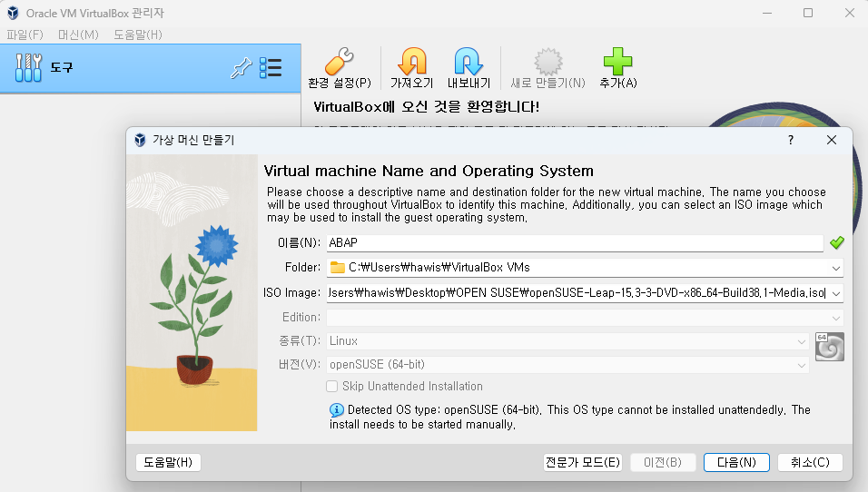Click the flower illustration in the dialog

coord(192,293)
